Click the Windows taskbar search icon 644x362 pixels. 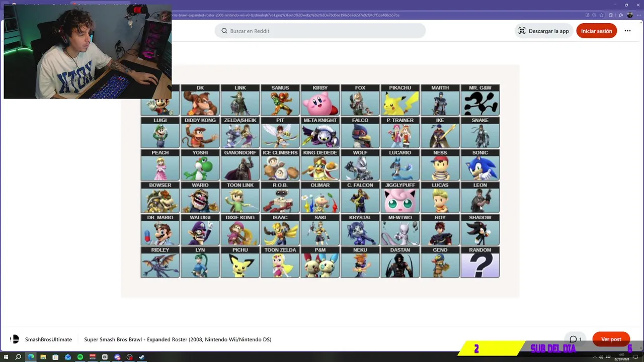pyautogui.click(x=18, y=357)
